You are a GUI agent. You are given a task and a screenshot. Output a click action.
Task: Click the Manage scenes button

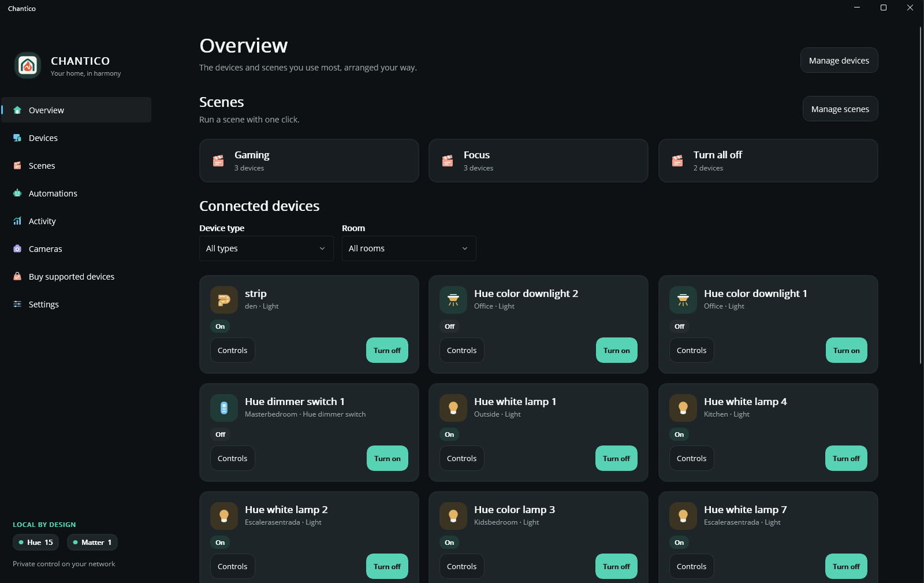click(840, 109)
